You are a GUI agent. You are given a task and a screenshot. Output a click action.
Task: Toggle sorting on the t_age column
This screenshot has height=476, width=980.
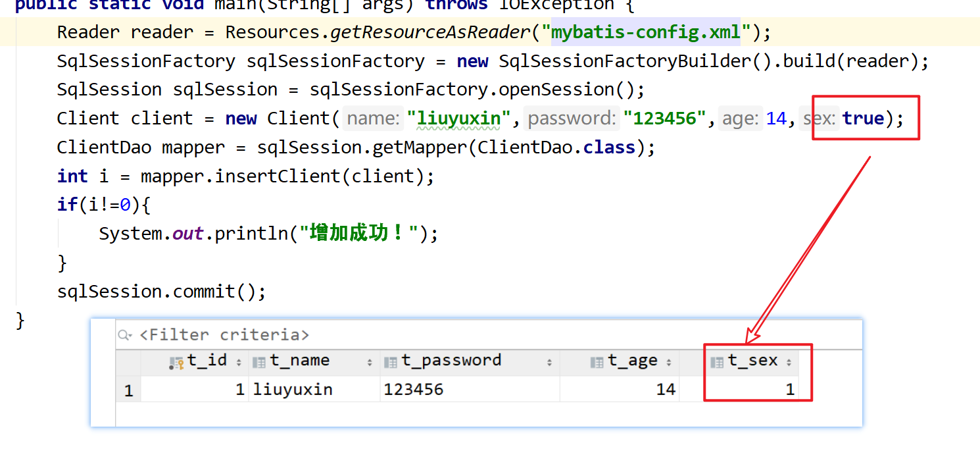pyautogui.click(x=669, y=361)
